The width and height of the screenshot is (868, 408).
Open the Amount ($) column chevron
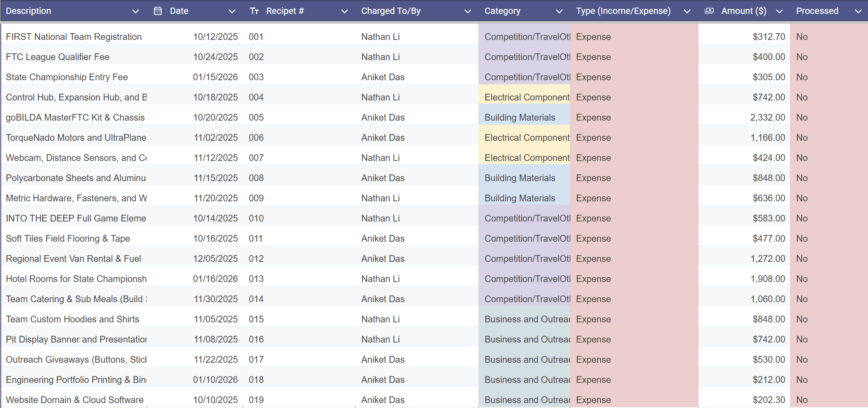[x=779, y=11]
